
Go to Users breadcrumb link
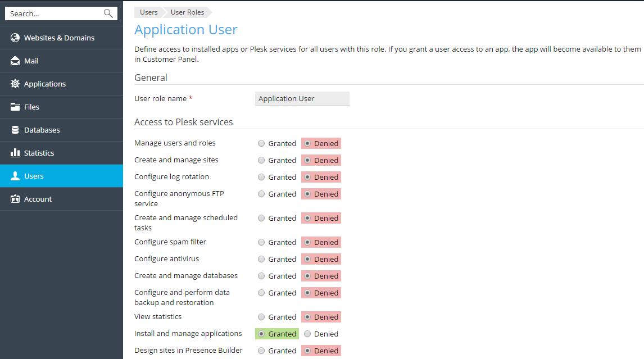[149, 12]
